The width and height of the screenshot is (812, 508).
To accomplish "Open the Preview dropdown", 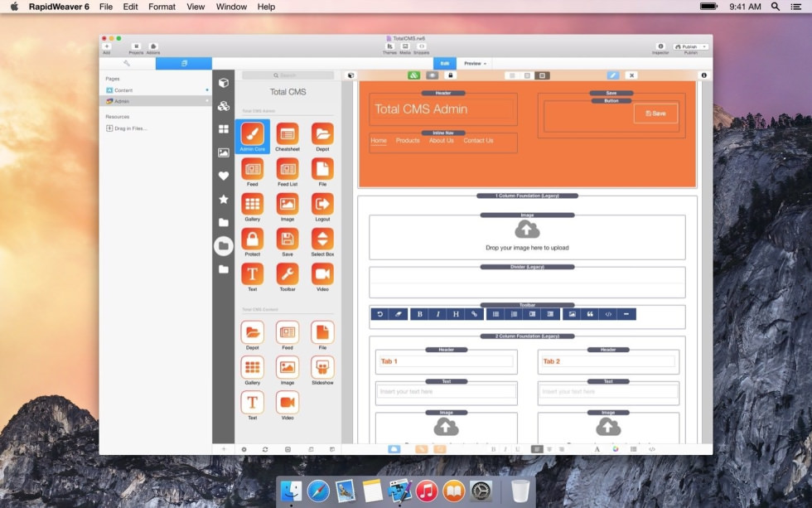I will point(475,64).
